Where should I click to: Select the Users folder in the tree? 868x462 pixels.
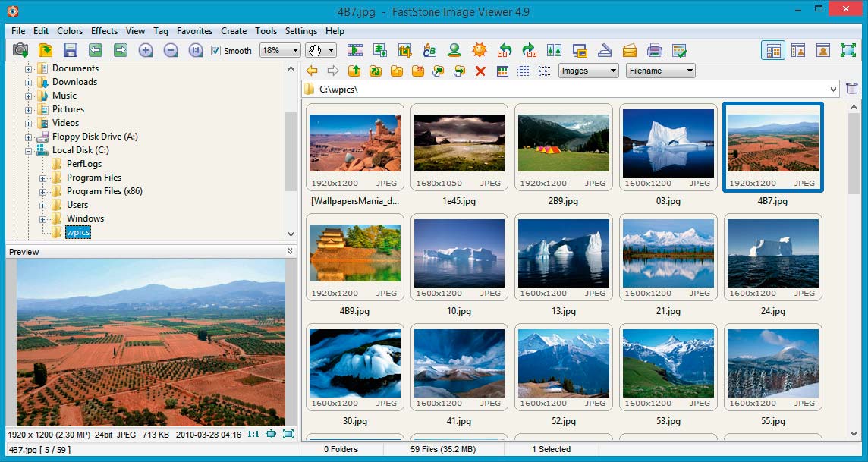[x=77, y=205]
